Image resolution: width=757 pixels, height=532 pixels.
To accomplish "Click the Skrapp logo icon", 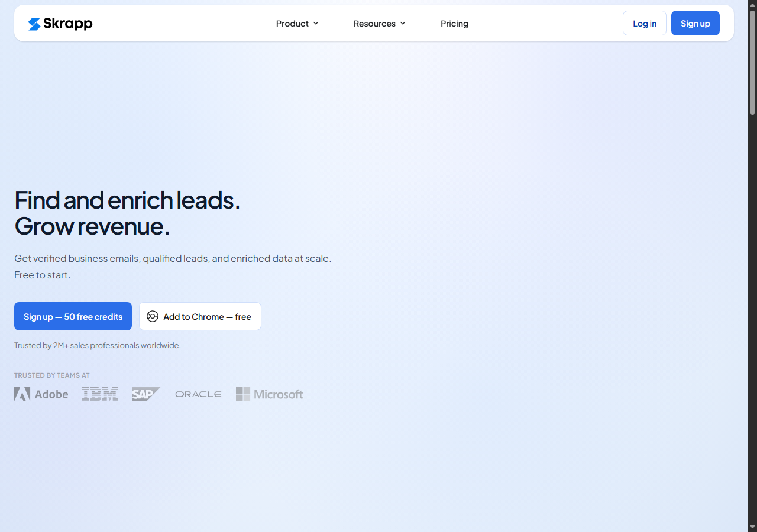I will 34,24.
